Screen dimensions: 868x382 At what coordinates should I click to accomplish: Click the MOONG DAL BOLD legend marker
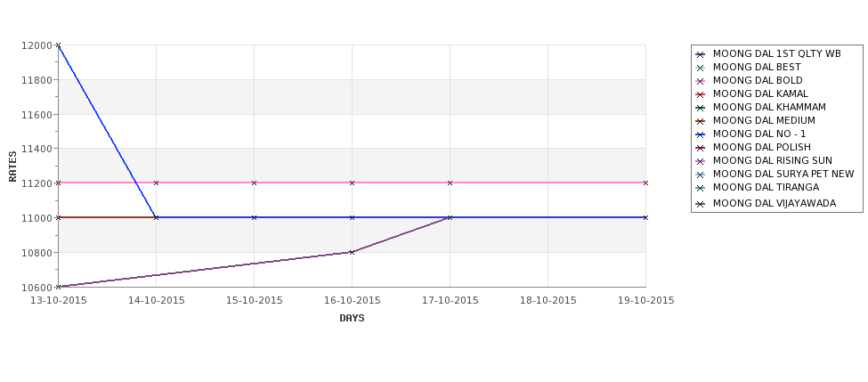point(701,81)
